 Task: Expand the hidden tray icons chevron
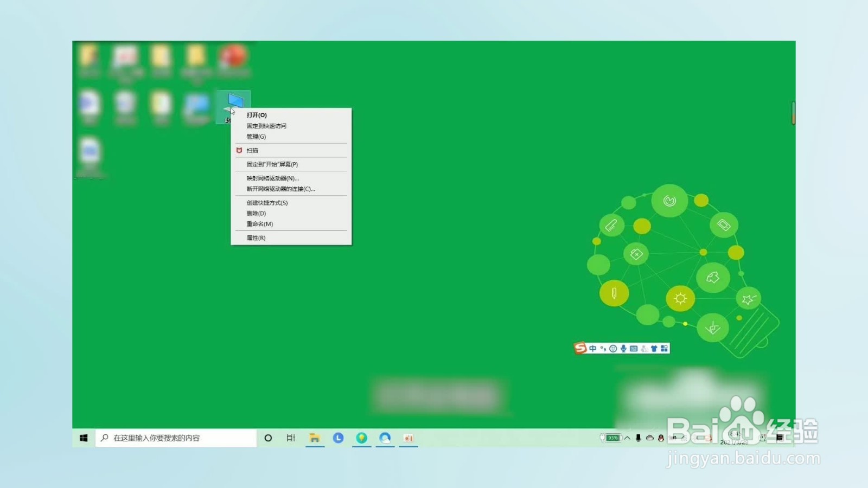pyautogui.click(x=627, y=438)
